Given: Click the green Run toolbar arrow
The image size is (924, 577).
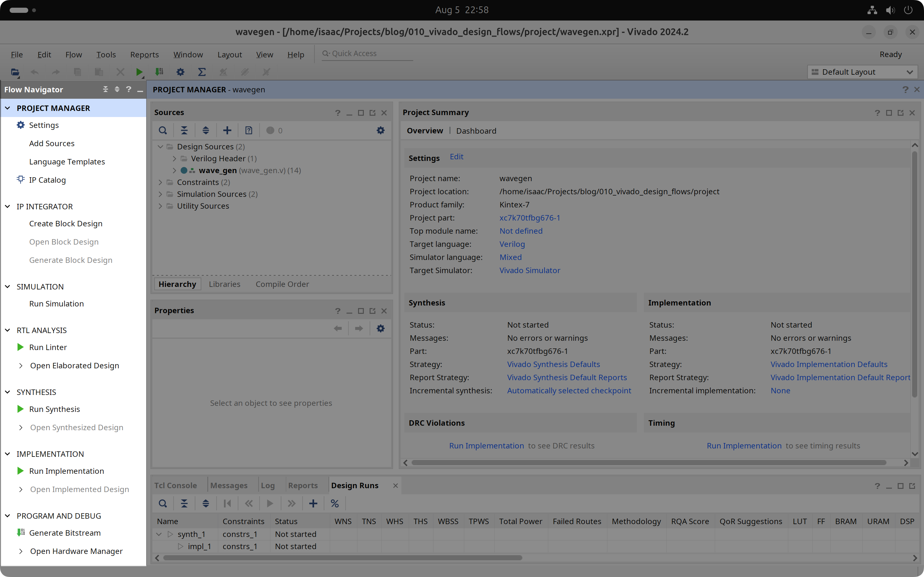Looking at the screenshot, I should (x=139, y=72).
